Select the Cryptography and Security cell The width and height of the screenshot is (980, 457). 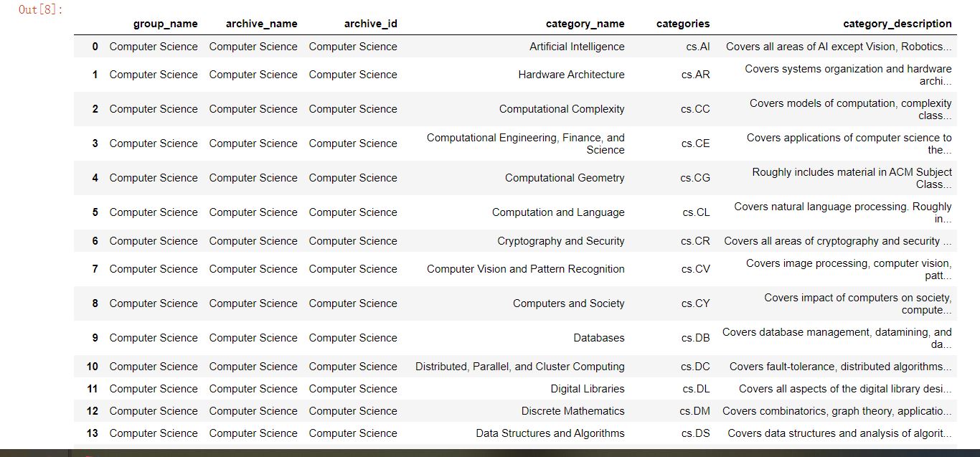point(561,241)
